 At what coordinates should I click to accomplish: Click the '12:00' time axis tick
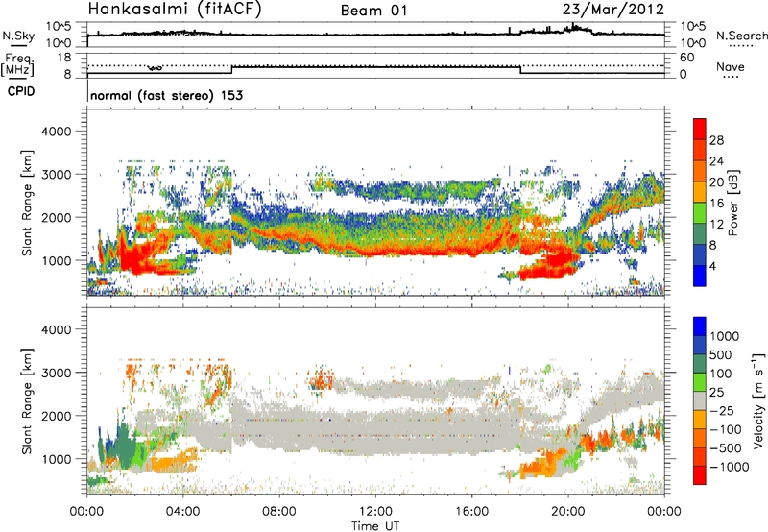(375, 512)
